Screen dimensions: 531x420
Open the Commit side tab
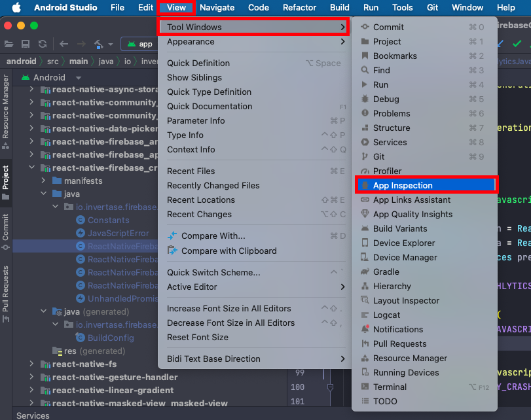click(6, 232)
